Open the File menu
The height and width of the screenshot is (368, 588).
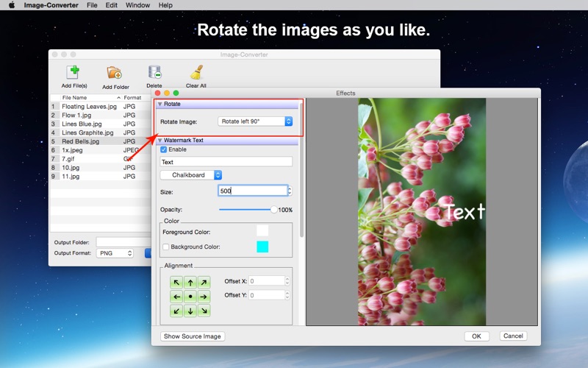click(92, 5)
